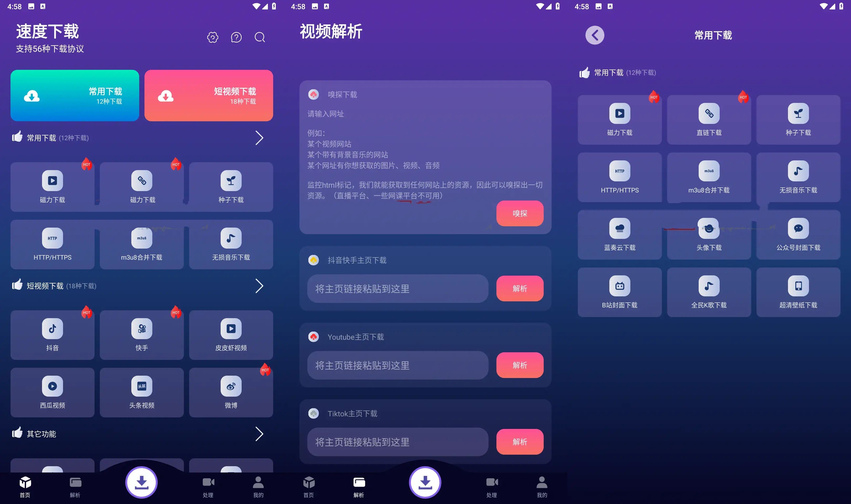Expand the 常用下载 12种下载 section

click(259, 139)
